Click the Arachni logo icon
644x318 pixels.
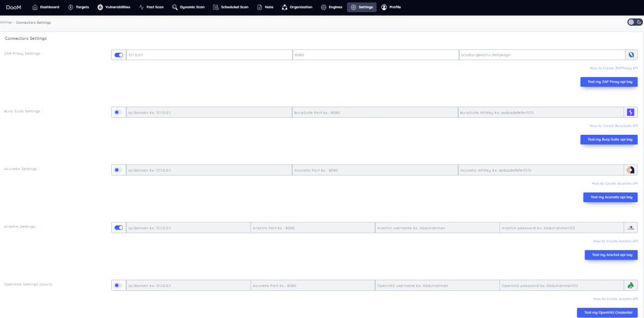pos(632,227)
